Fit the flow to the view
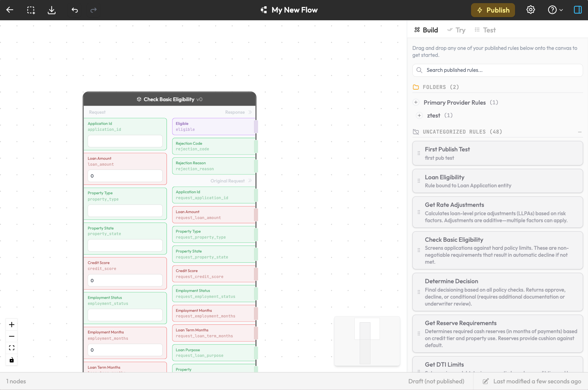Image resolution: width=588 pixels, height=390 pixels. (x=12, y=347)
